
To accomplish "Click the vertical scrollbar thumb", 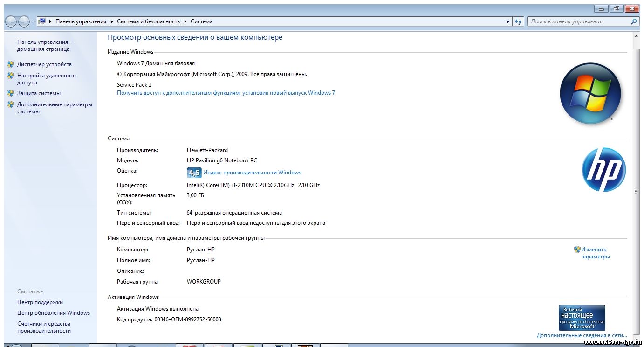I will [x=636, y=191].
